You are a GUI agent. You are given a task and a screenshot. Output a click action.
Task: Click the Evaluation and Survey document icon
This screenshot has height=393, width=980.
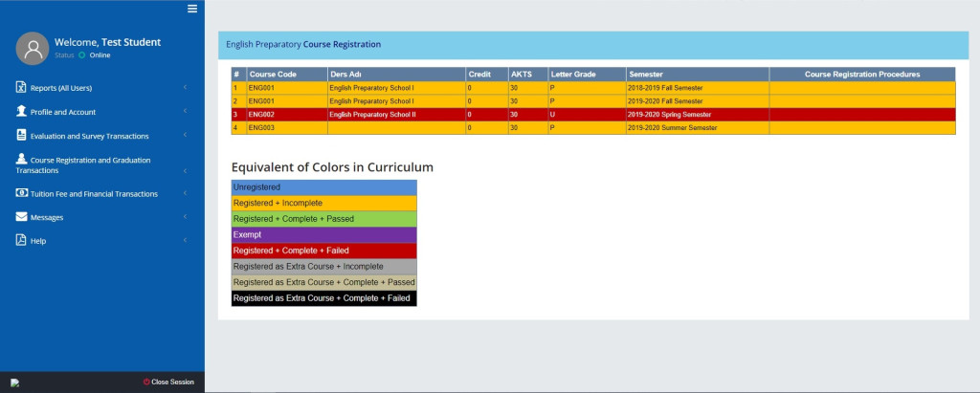21,136
